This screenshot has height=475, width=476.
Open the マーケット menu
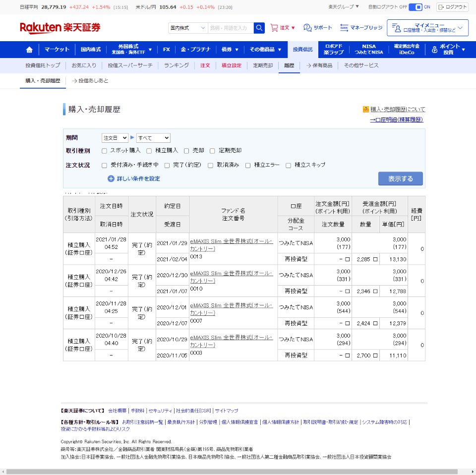click(x=57, y=50)
